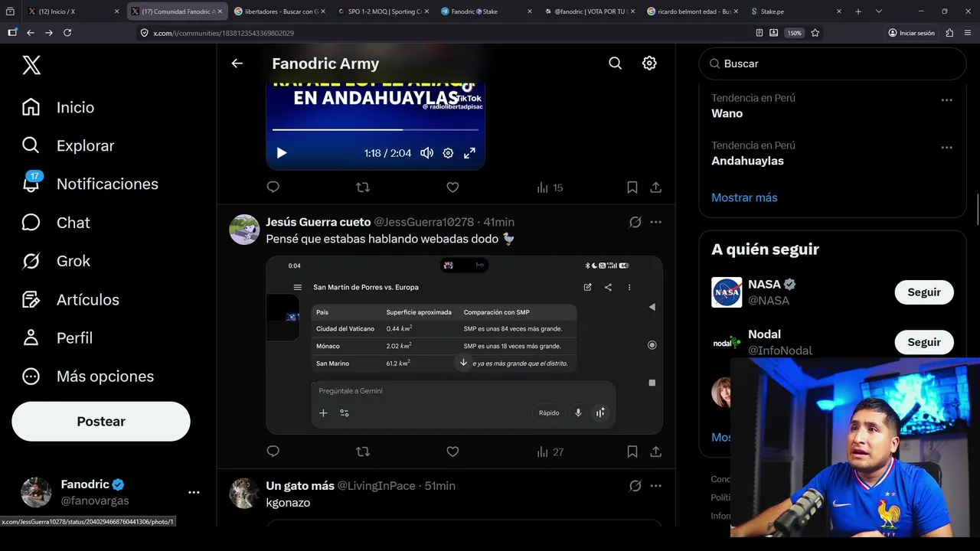Play the Andahuaylas TikTok video
This screenshot has width=980, height=551.
pos(282,153)
